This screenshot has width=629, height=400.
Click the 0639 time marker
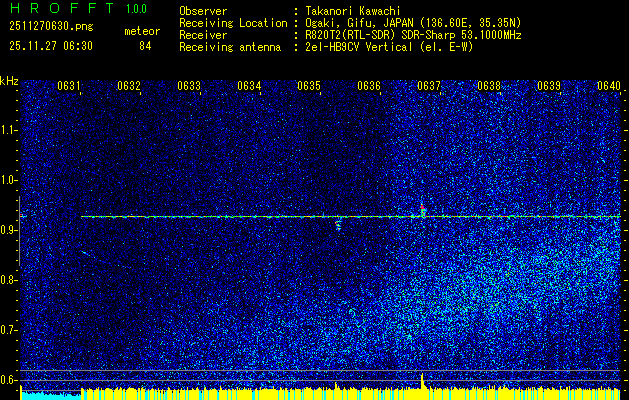pyautogui.click(x=549, y=86)
